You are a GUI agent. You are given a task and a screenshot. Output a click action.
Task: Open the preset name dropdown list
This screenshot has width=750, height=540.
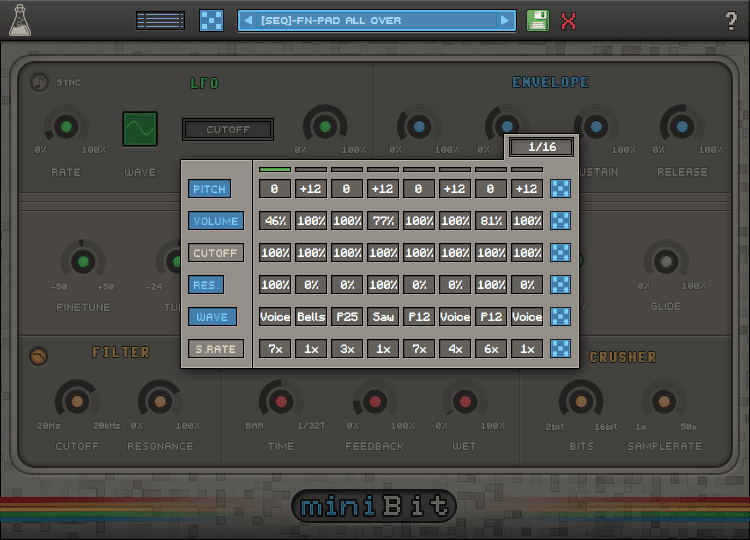377,21
